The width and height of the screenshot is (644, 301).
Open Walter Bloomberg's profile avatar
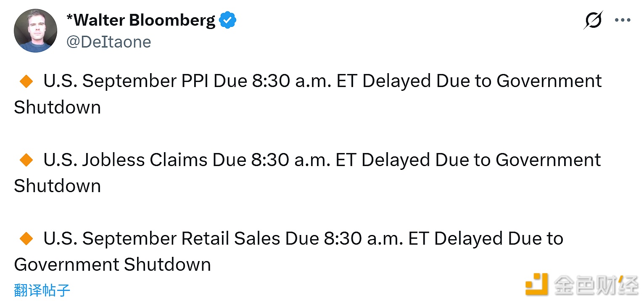click(35, 31)
